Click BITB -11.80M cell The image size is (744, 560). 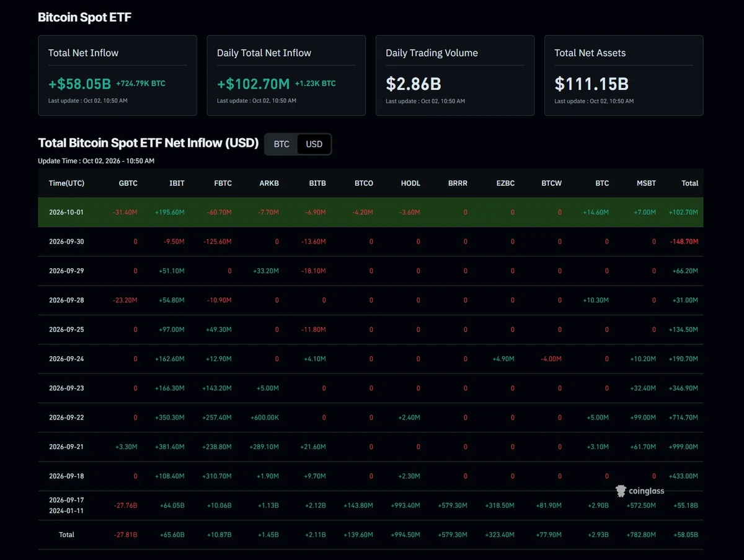click(314, 330)
